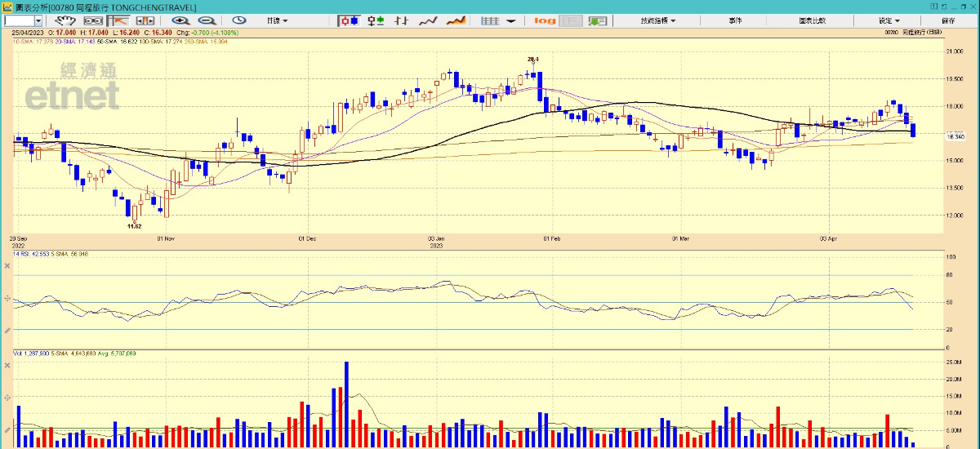
Task: Open the stock code combo box arrow
Action: click(39, 20)
